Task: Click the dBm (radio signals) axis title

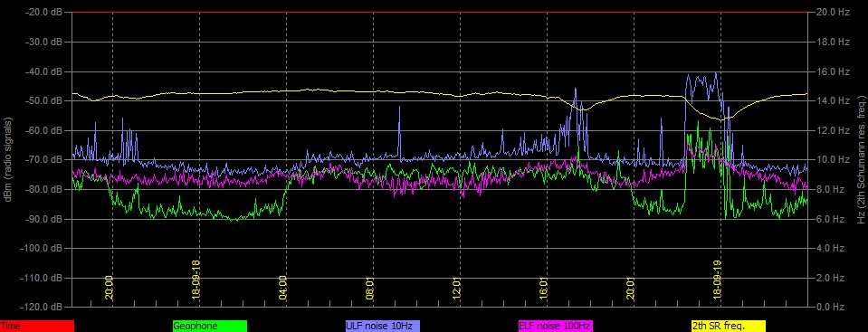Action: (8, 160)
